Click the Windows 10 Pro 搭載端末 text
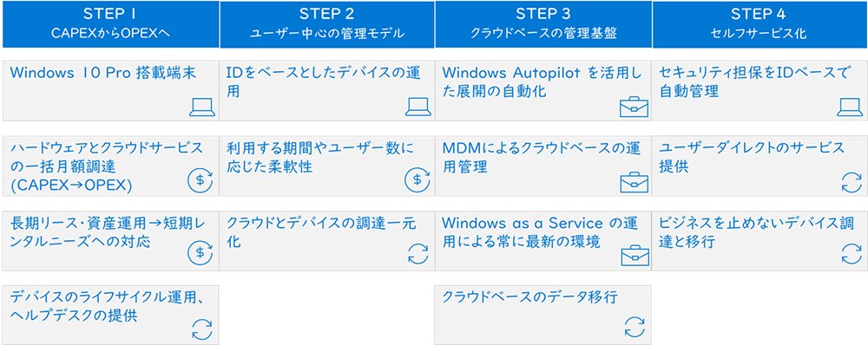The image size is (868, 345). click(103, 73)
